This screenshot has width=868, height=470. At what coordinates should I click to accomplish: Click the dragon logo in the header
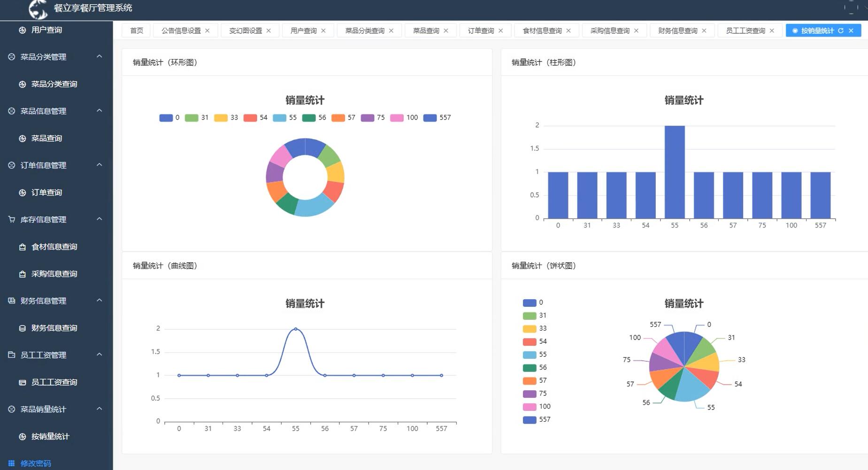coord(38,8)
